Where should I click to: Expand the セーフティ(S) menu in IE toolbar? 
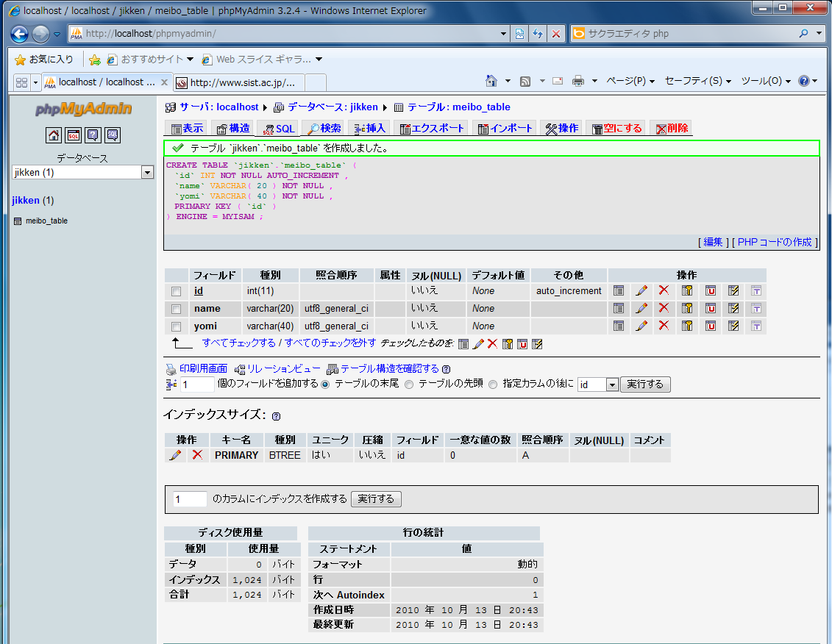(697, 81)
